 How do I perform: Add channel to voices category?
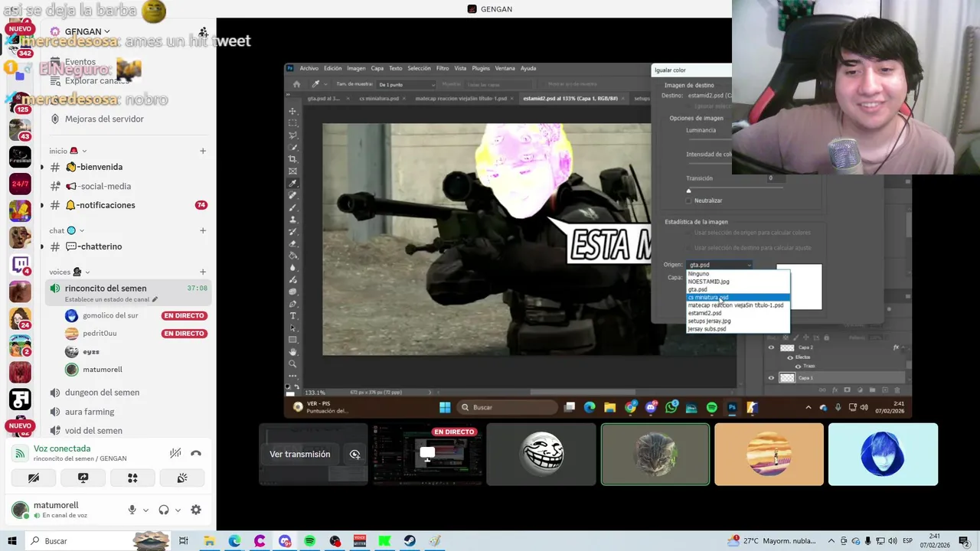(x=203, y=272)
